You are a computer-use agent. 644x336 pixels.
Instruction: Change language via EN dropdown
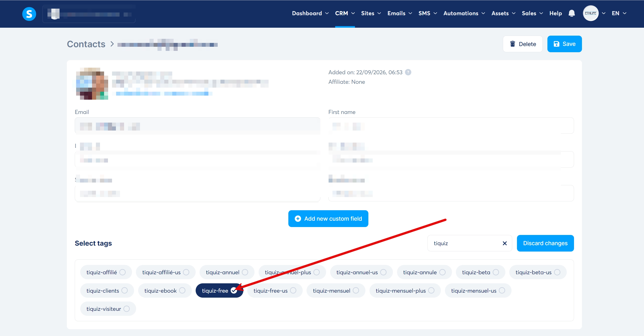pos(619,13)
